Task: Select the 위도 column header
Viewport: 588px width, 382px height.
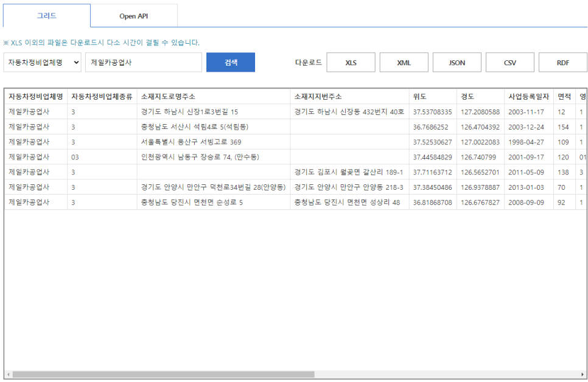Action: (x=433, y=97)
